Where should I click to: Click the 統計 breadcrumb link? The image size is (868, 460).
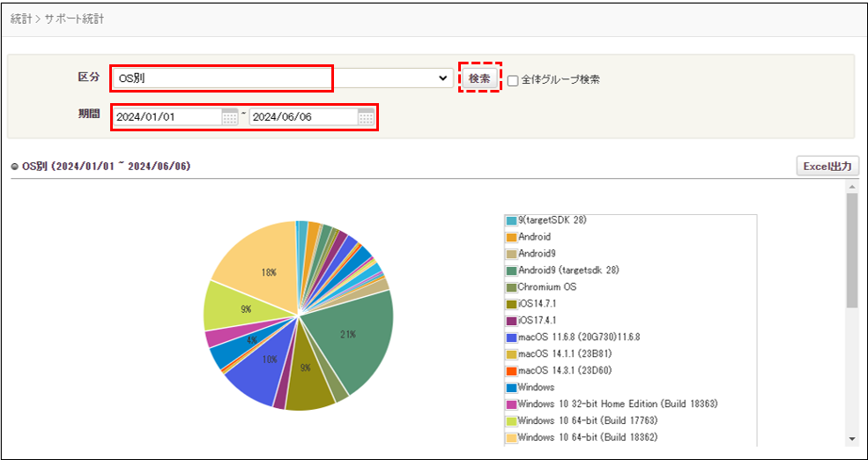click(21, 19)
